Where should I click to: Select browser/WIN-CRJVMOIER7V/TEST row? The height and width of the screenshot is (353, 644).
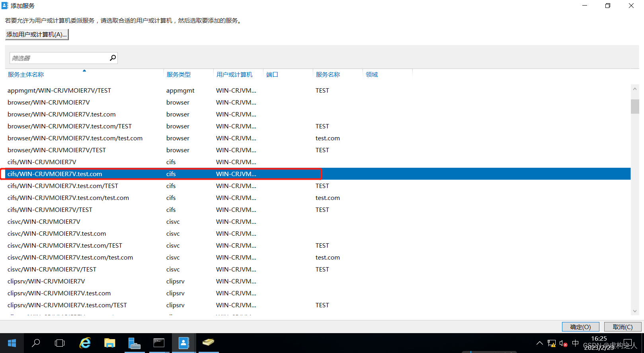click(318, 150)
